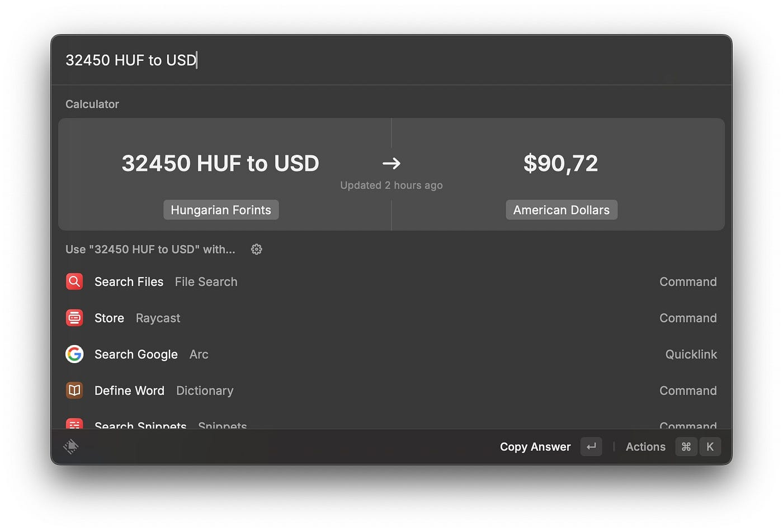
Task: Click the Command key symbol
Action: coord(686,446)
